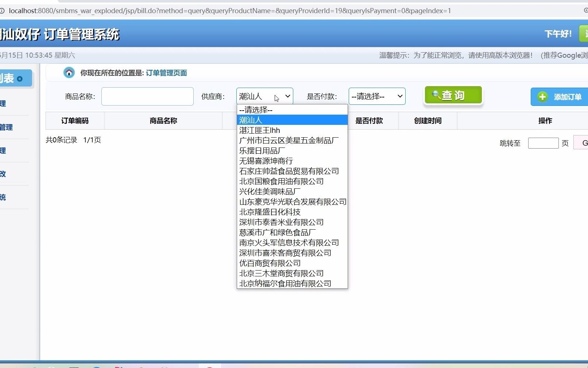Open the 是否付款 dropdown
Image resolution: width=588 pixels, height=368 pixels.
click(x=377, y=96)
